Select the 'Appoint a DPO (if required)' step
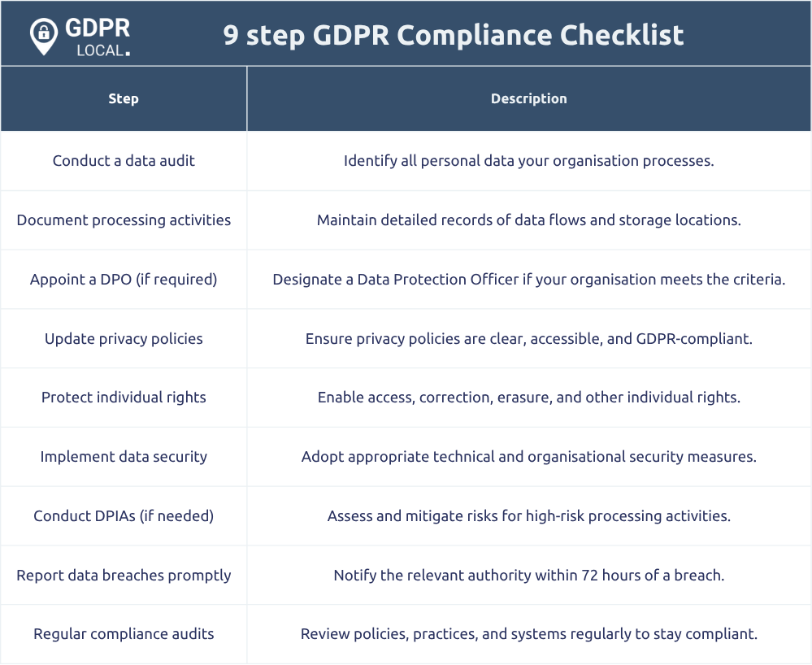812x665 pixels. click(x=124, y=279)
